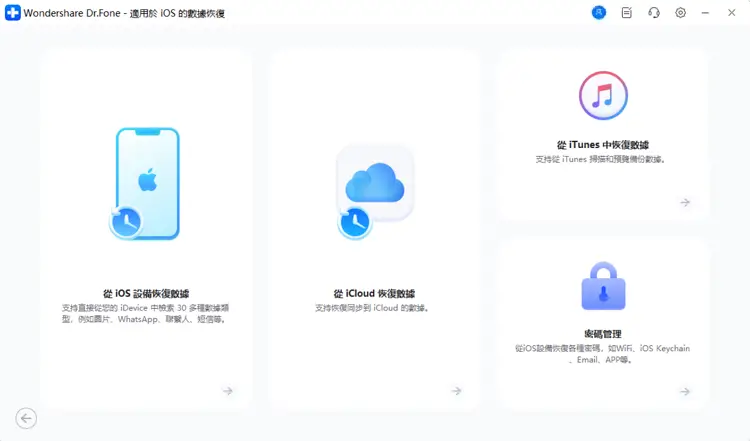This screenshot has width=750, height=441.
Task: Open the feedback notes icon
Action: [626, 13]
